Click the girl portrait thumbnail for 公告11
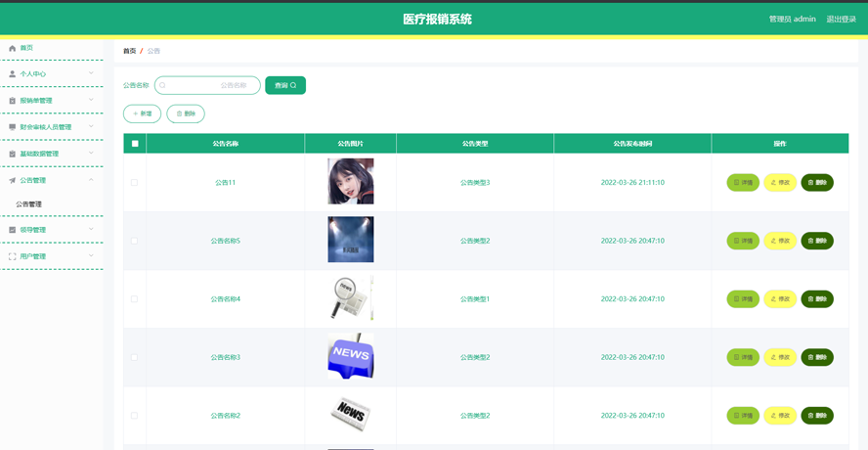The height and width of the screenshot is (450, 868). 350,181
